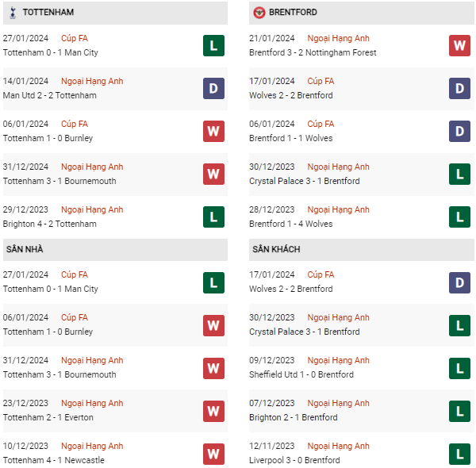This screenshot has height=468, width=476.
Task: Click L badge for Brentford 1-4 Wolves
Action: [x=460, y=217]
